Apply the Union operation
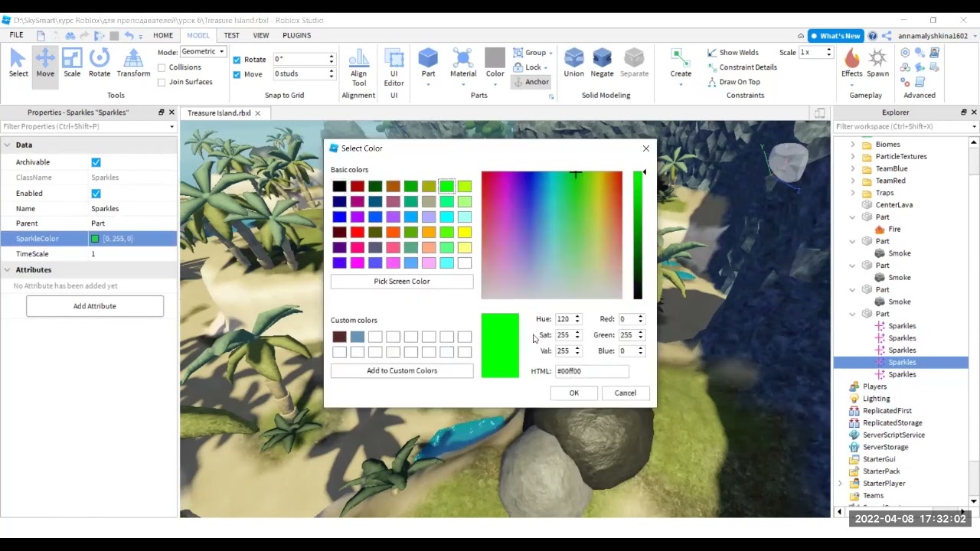 pos(573,64)
